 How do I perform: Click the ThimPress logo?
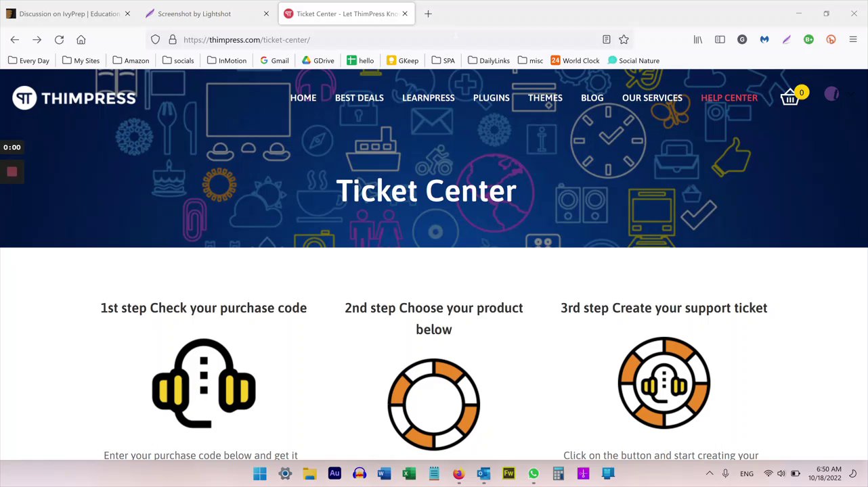(x=74, y=98)
